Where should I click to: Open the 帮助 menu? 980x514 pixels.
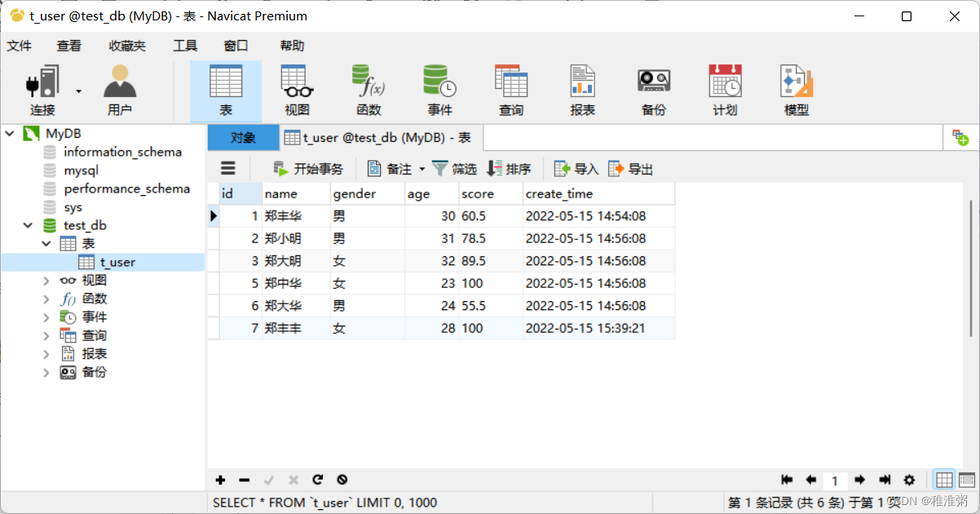(292, 46)
